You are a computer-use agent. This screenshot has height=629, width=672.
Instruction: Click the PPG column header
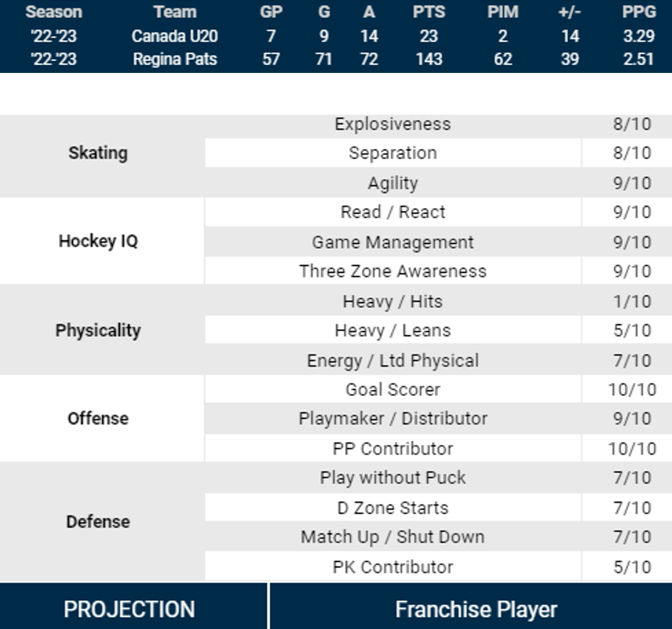pyautogui.click(x=639, y=12)
